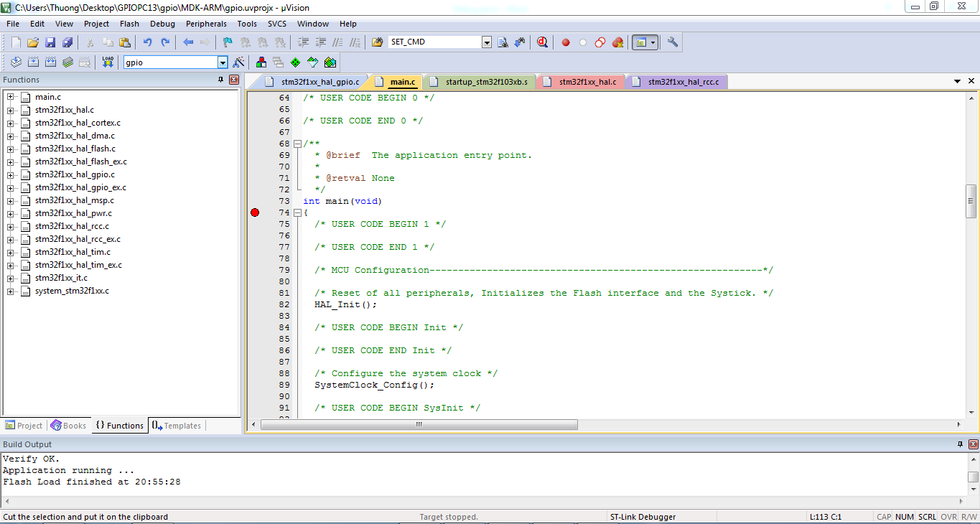Viewport: 980px width, 524px height.
Task: Open the Configure µVision wrench tool
Action: click(671, 42)
